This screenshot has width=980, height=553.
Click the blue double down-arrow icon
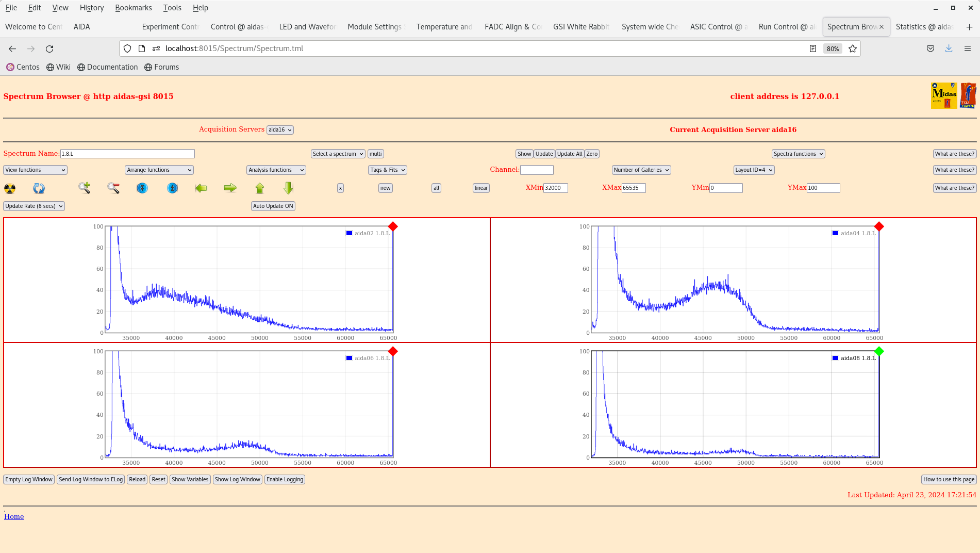tap(142, 188)
